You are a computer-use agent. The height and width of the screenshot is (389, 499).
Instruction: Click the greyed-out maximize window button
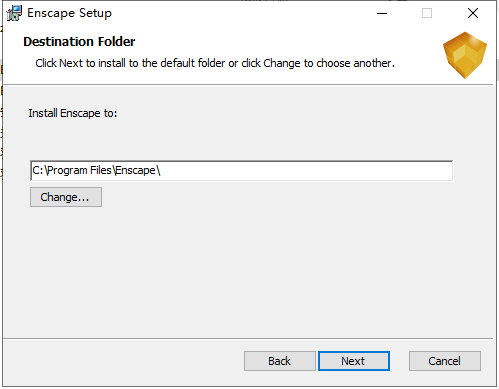point(427,13)
